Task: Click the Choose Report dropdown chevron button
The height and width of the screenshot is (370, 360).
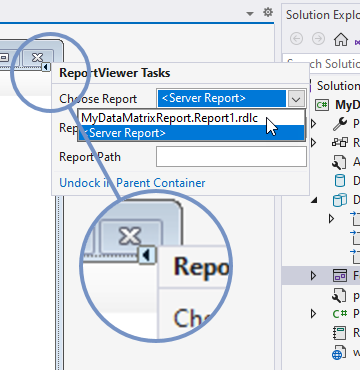Action: point(296,99)
